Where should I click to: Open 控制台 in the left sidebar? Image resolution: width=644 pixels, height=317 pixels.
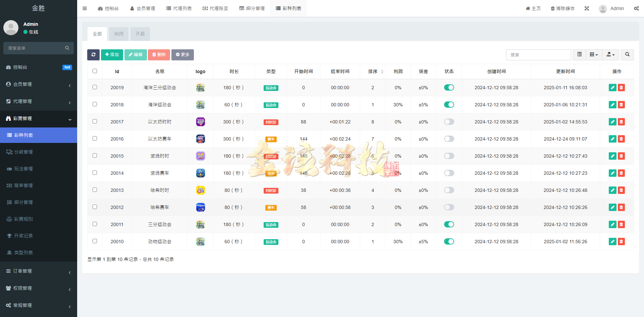point(39,67)
